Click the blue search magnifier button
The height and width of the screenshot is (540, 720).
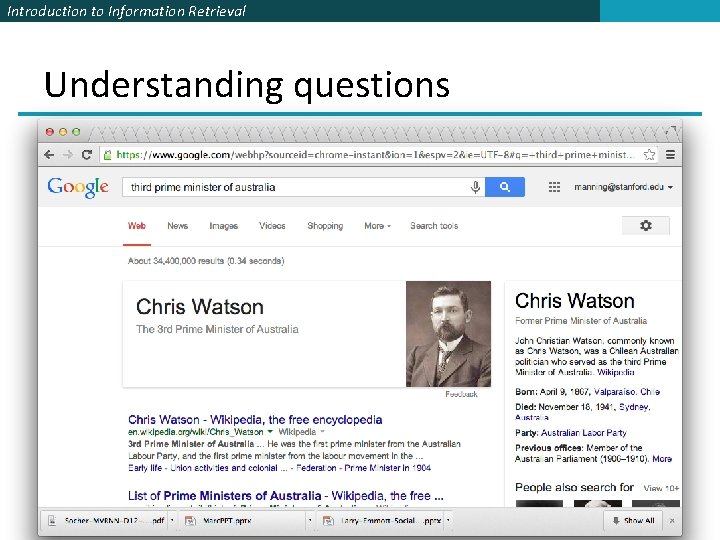coord(505,187)
